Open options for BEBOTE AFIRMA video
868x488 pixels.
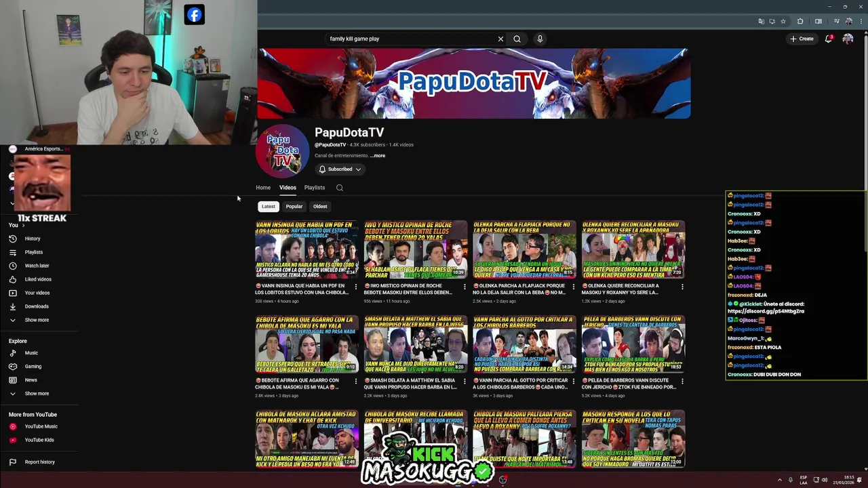[355, 382]
